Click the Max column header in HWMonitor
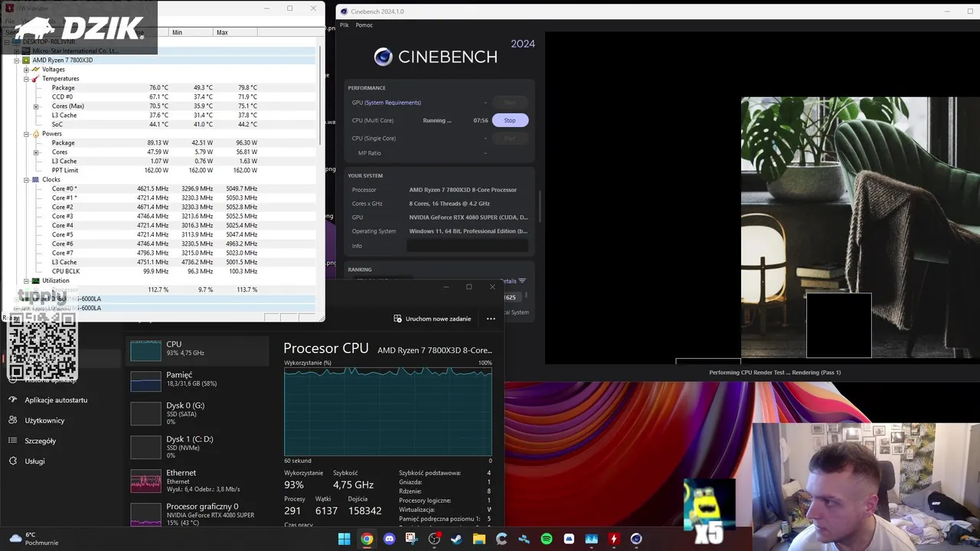 point(236,32)
